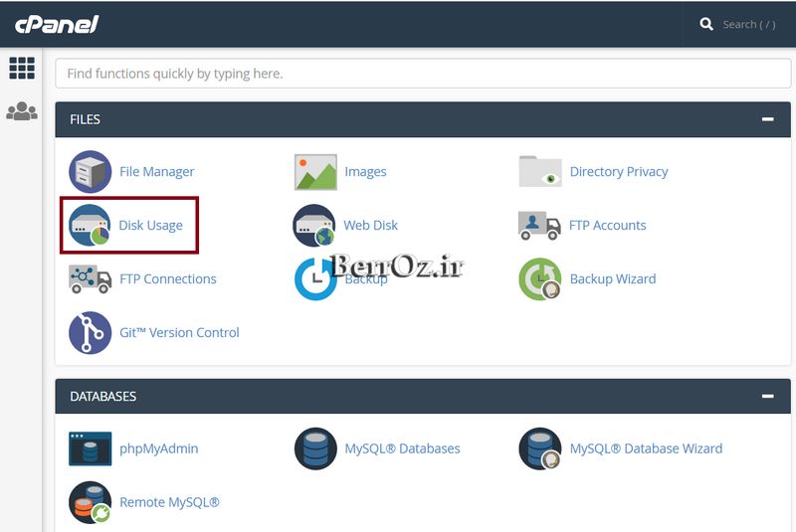Click the cPanel logo

(x=57, y=24)
